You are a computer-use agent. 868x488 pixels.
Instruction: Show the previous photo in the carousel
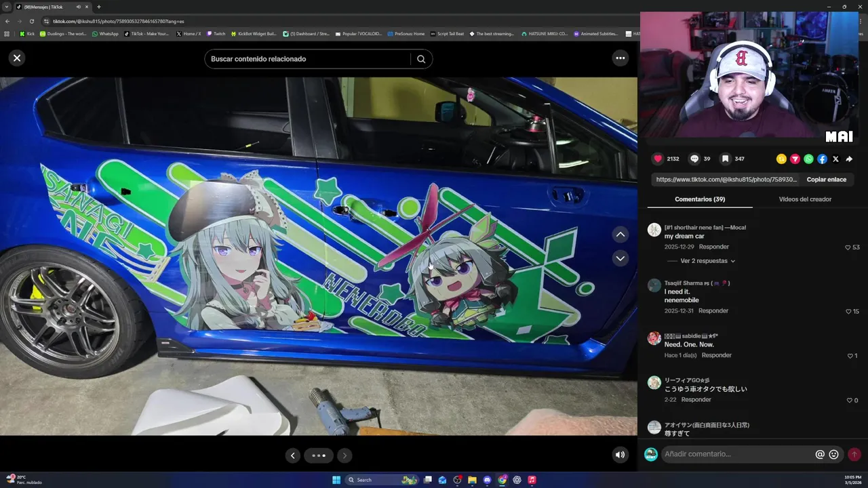pos(292,455)
